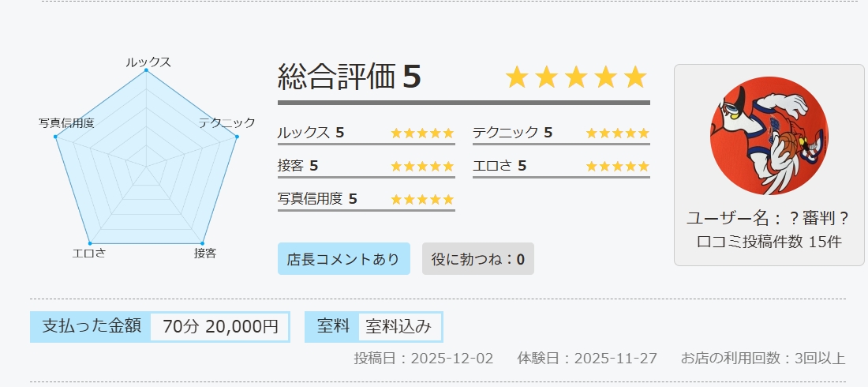The image size is (868, 387).
Task: Click the 室料込み value box
Action: [398, 326]
